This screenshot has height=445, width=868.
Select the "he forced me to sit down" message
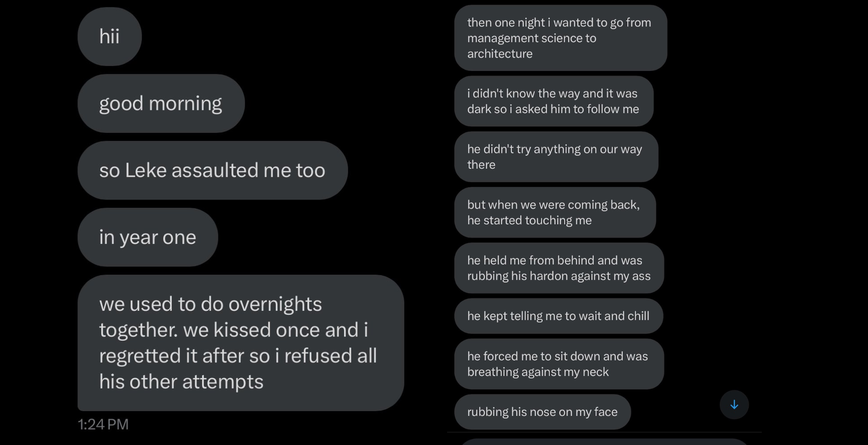coord(558,364)
